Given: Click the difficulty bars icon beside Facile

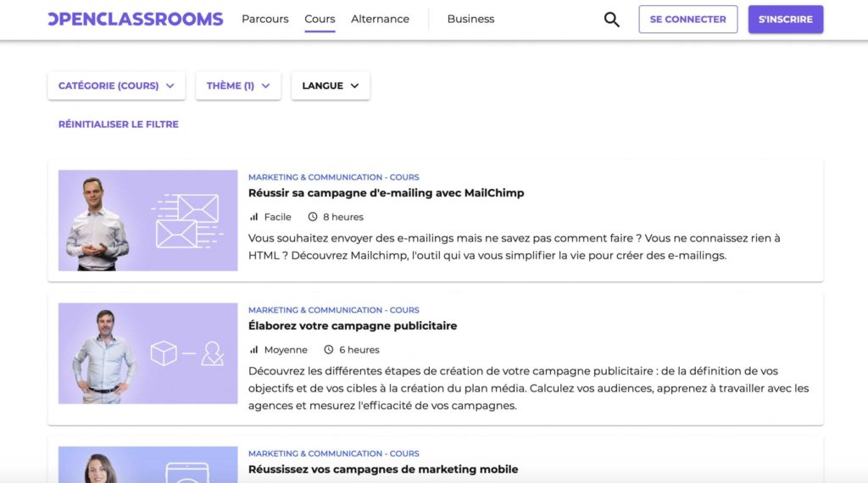Looking at the screenshot, I should pos(253,217).
